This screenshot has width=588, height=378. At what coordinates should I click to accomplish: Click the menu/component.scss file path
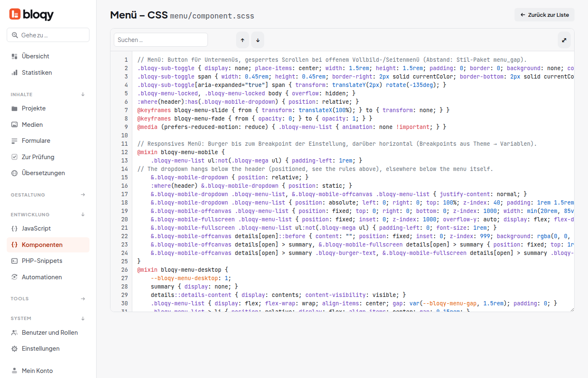(212, 16)
